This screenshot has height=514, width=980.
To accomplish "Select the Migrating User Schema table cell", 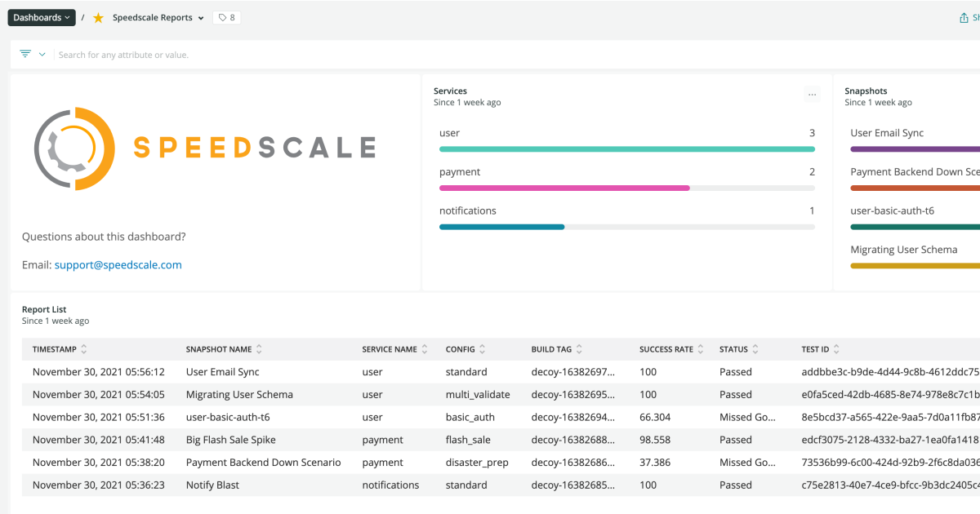I will pos(239,395).
